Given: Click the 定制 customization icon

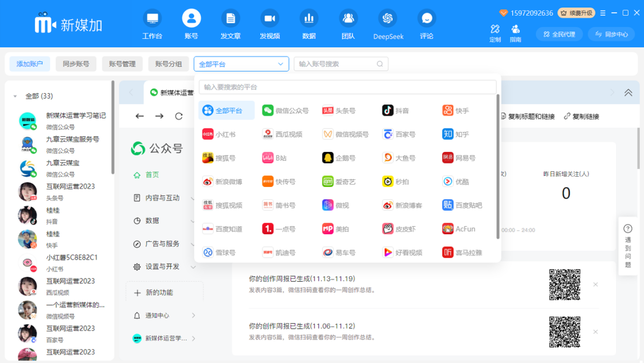Looking at the screenshot, I should tap(494, 33).
